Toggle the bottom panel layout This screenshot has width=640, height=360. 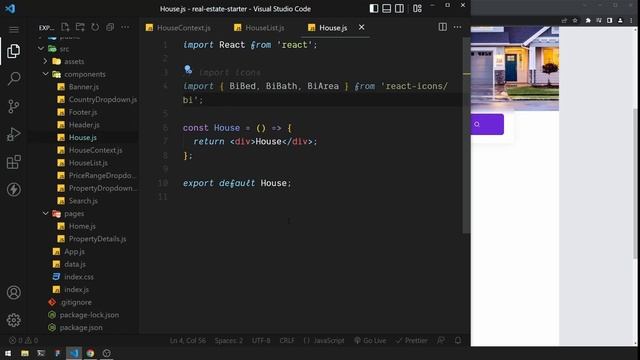[387, 9]
